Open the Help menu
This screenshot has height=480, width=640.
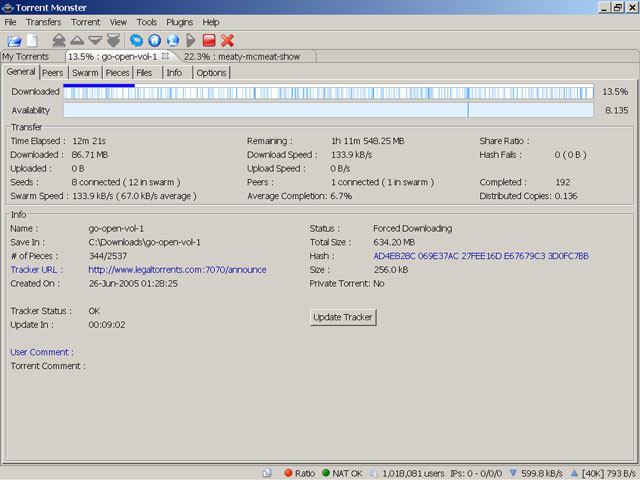(211, 22)
